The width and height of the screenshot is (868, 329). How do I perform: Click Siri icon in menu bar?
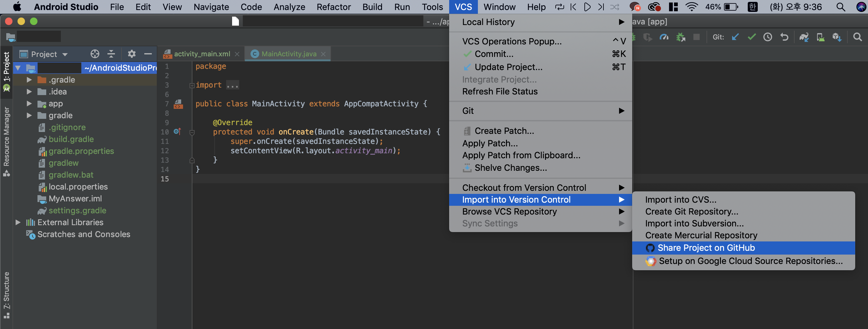tap(861, 7)
